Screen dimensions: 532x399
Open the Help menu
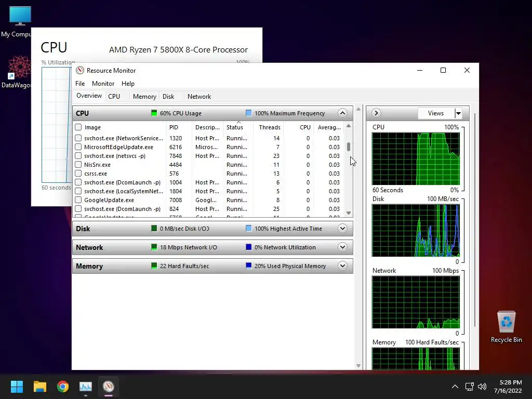pyautogui.click(x=128, y=84)
